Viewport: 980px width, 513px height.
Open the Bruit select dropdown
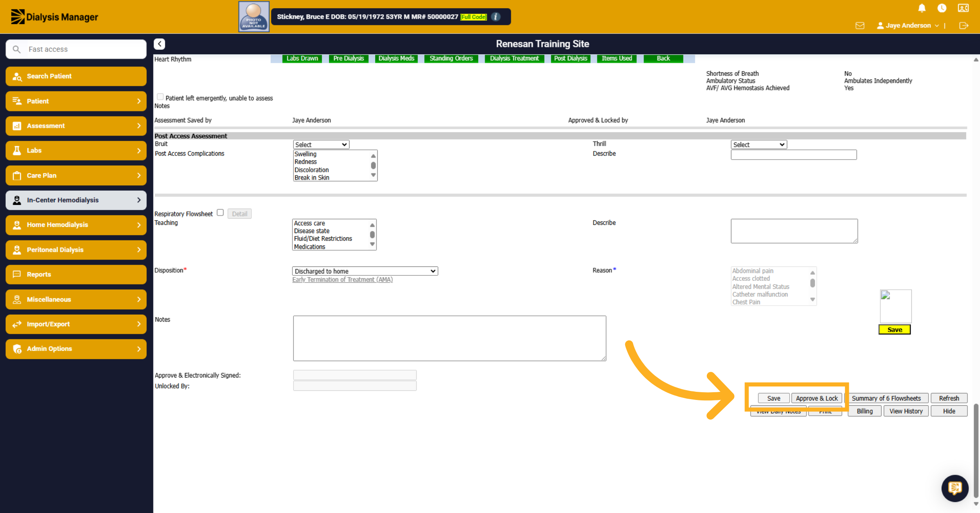click(x=321, y=144)
